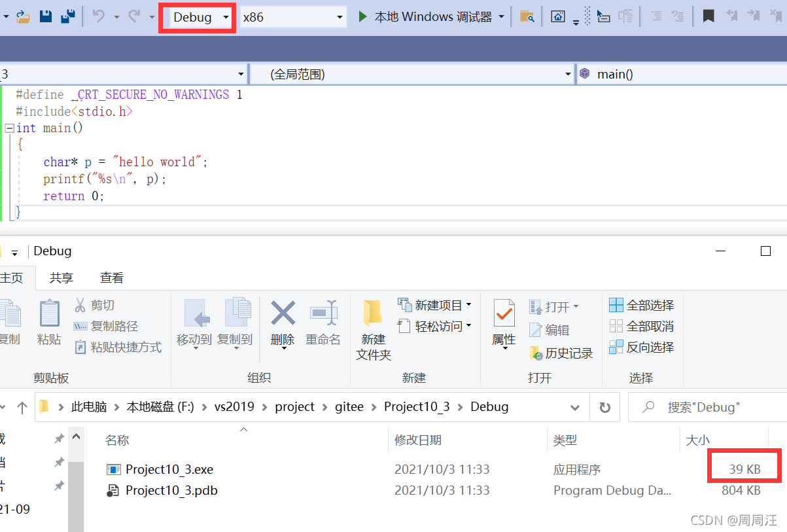The width and height of the screenshot is (787, 532).
Task: Collapse the int main() code block
Action: [9, 128]
